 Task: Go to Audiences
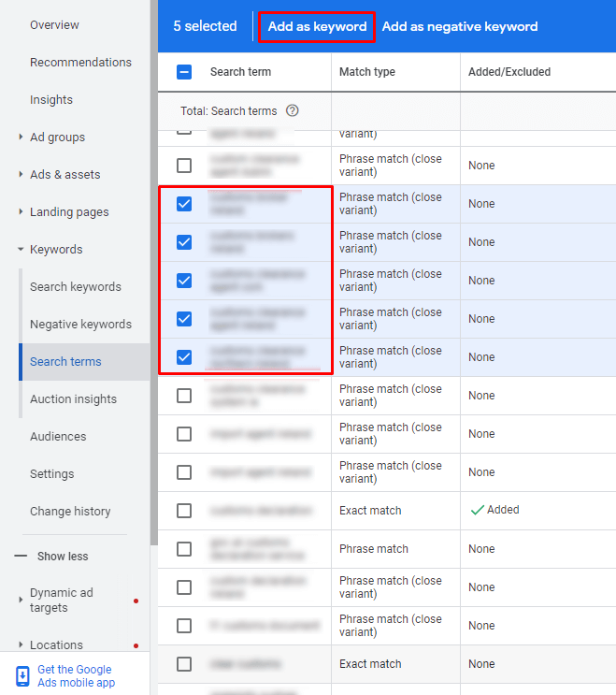(58, 437)
